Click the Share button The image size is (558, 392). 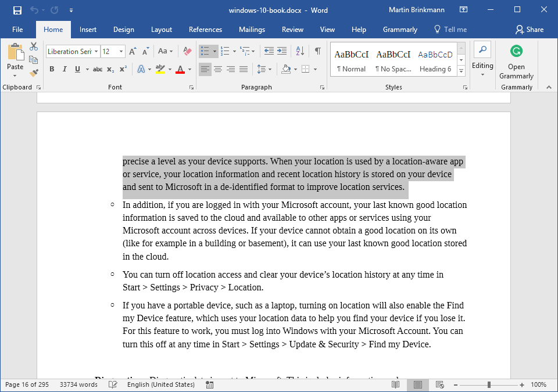(529, 30)
